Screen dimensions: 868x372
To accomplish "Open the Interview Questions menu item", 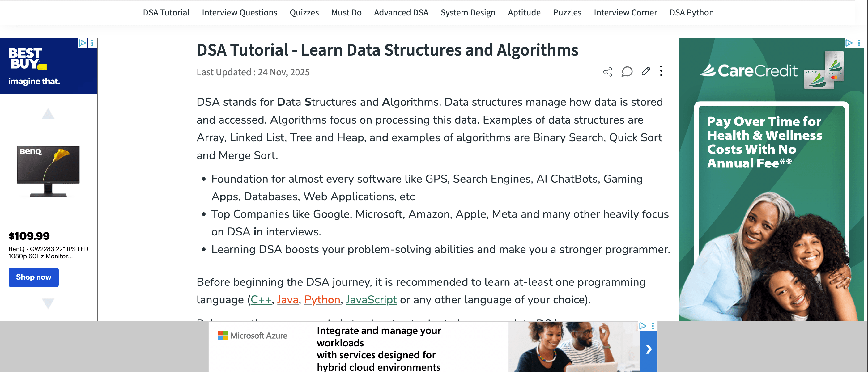I will click(x=239, y=12).
